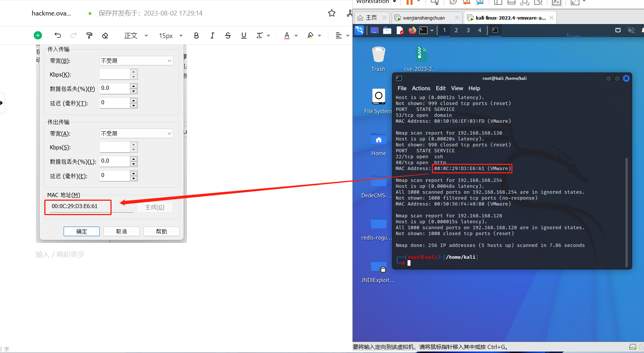The width and height of the screenshot is (644, 353).
Task: Toggle show desktop in the Kali panel
Action: (x=618, y=30)
